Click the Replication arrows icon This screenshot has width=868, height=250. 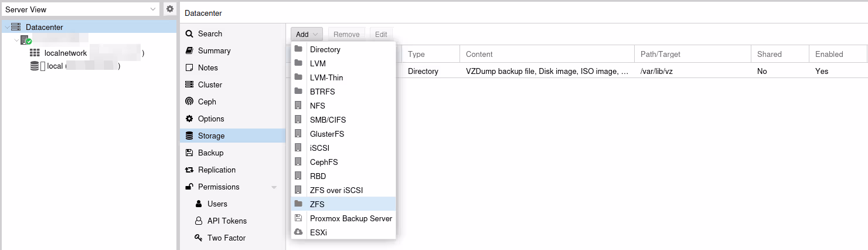[189, 170]
